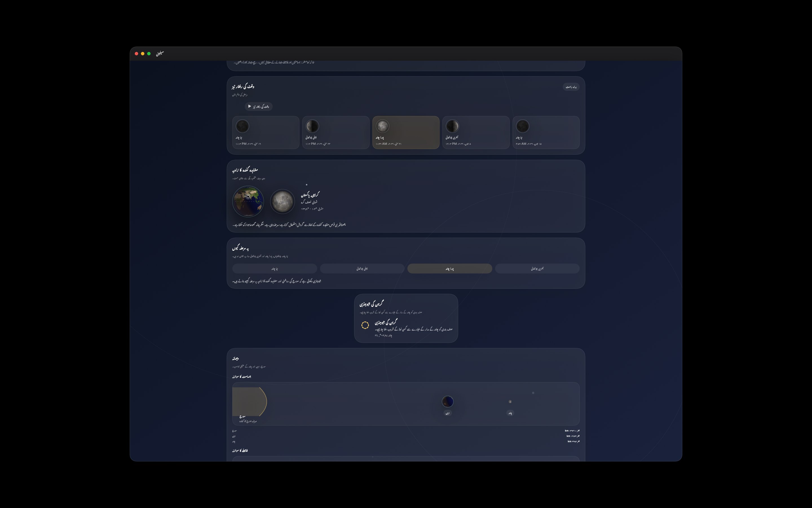Click the سیلینی window title
The width and height of the screenshot is (812, 508).
(160, 53)
